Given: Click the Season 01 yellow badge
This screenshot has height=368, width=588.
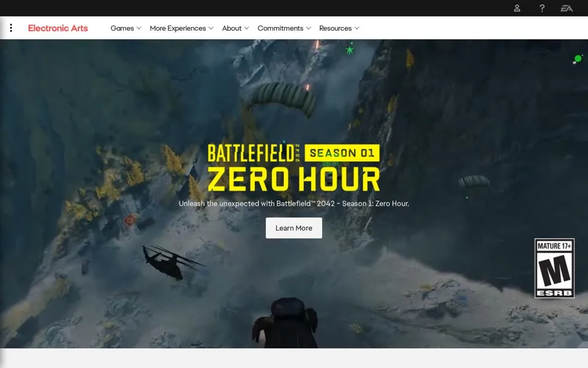Looking at the screenshot, I should coord(342,153).
